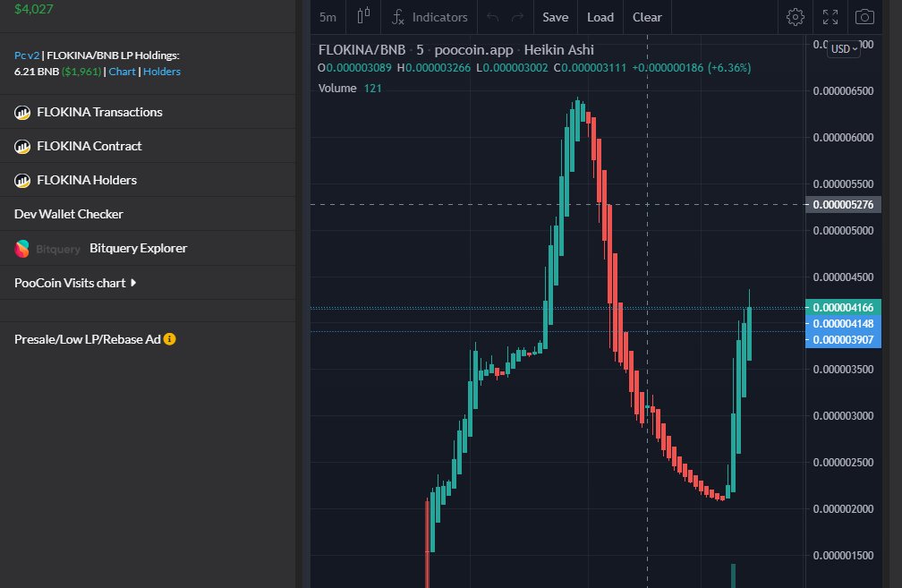Click the FLOKINA Contract chart icon

(21, 146)
